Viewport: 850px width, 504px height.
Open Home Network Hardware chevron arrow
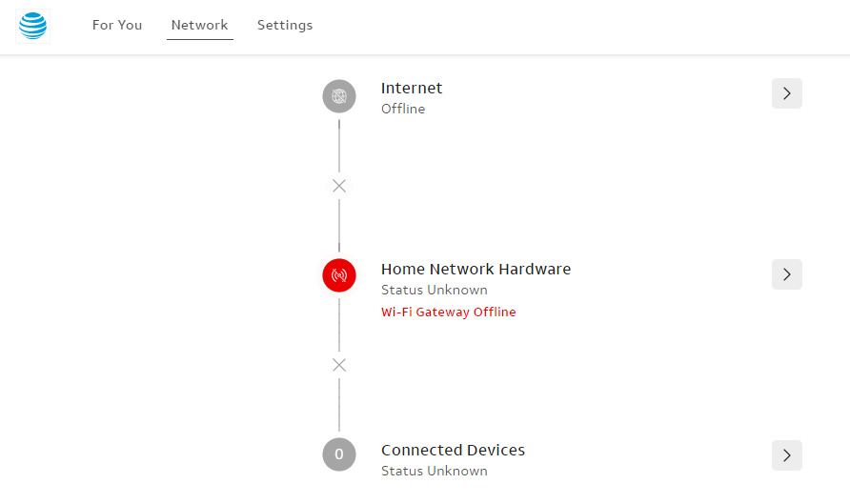coord(787,274)
